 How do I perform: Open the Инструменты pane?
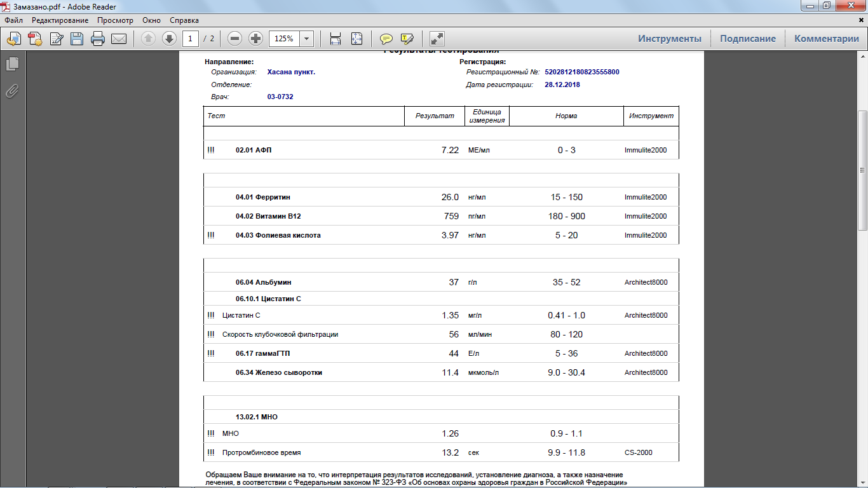[x=670, y=39]
